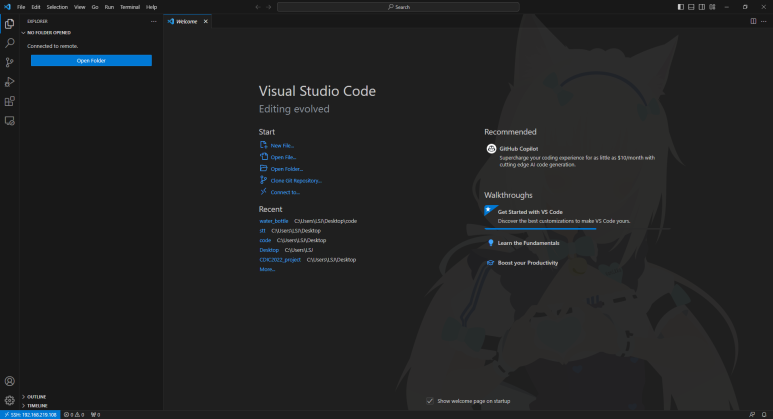
Task: Go forward with navigation arrow
Action: 269,7
